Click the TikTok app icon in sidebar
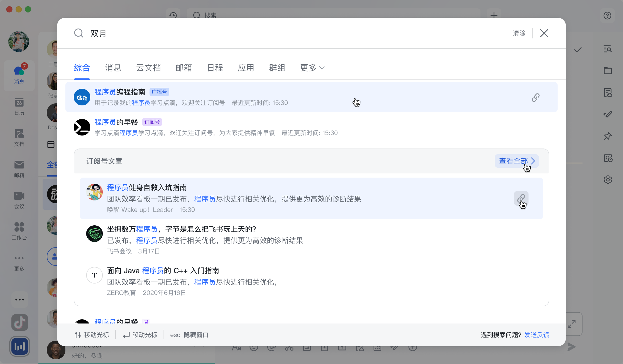This screenshot has height=364, width=623. [x=20, y=322]
